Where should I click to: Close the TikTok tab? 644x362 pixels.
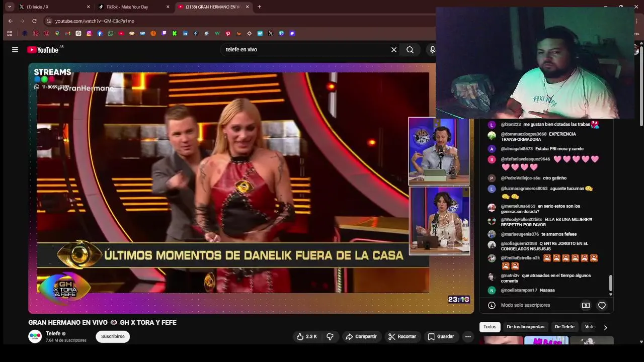coord(168,7)
